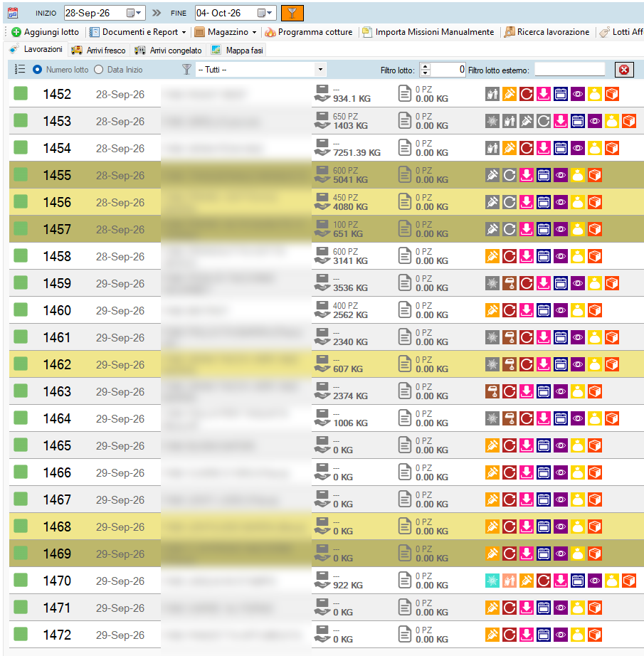Click the white circular-arrow icon for lot 1455

pyautogui.click(x=510, y=175)
